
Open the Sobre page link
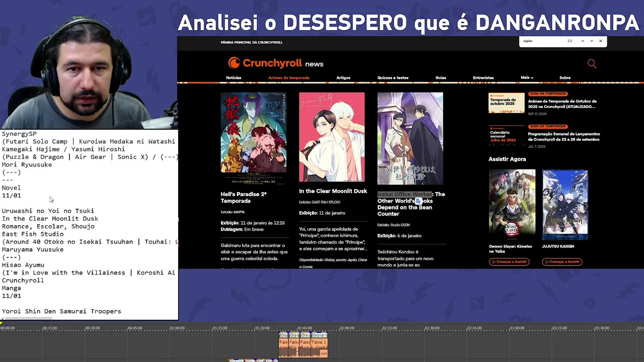click(565, 77)
